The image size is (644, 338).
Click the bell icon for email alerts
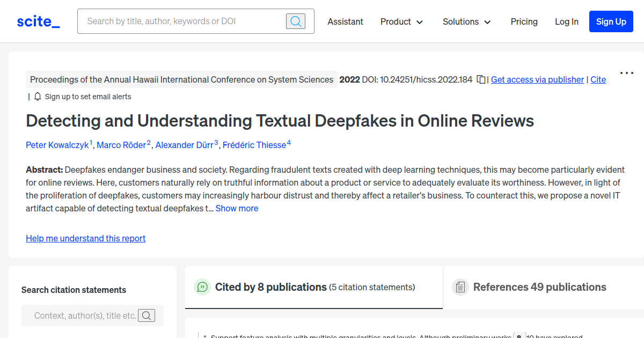[x=37, y=97]
